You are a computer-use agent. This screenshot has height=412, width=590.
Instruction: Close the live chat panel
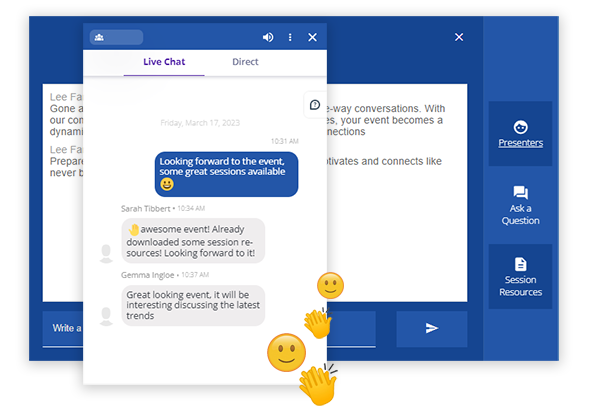click(312, 37)
